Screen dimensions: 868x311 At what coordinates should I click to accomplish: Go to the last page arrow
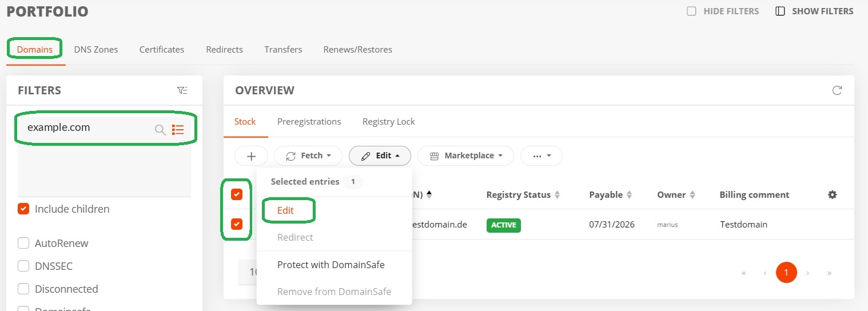click(829, 273)
